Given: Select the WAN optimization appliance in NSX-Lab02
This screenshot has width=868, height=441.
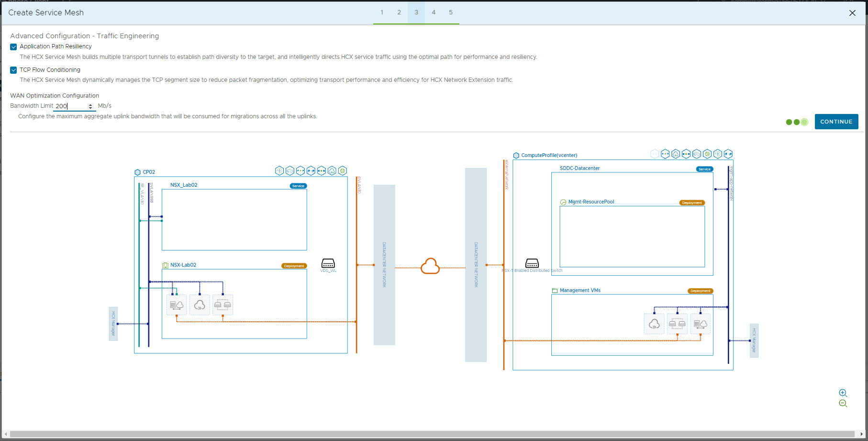Looking at the screenshot, I should pyautogui.click(x=200, y=305).
